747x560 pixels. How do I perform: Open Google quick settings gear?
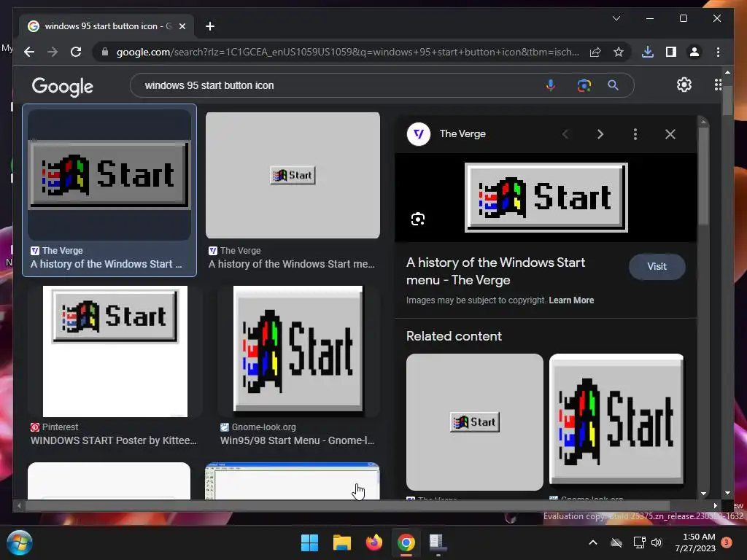click(x=684, y=85)
